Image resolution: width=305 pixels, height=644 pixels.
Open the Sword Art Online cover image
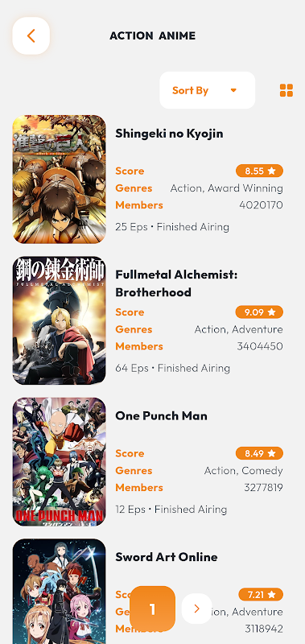coord(59,592)
